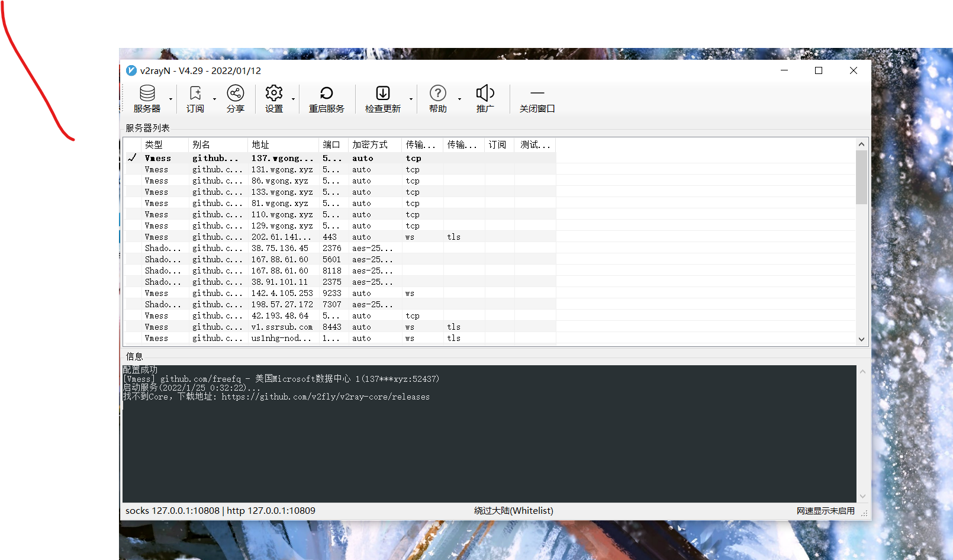The height and width of the screenshot is (560, 953).
Task: Select server row 110.wgong.xyz
Action: point(340,214)
